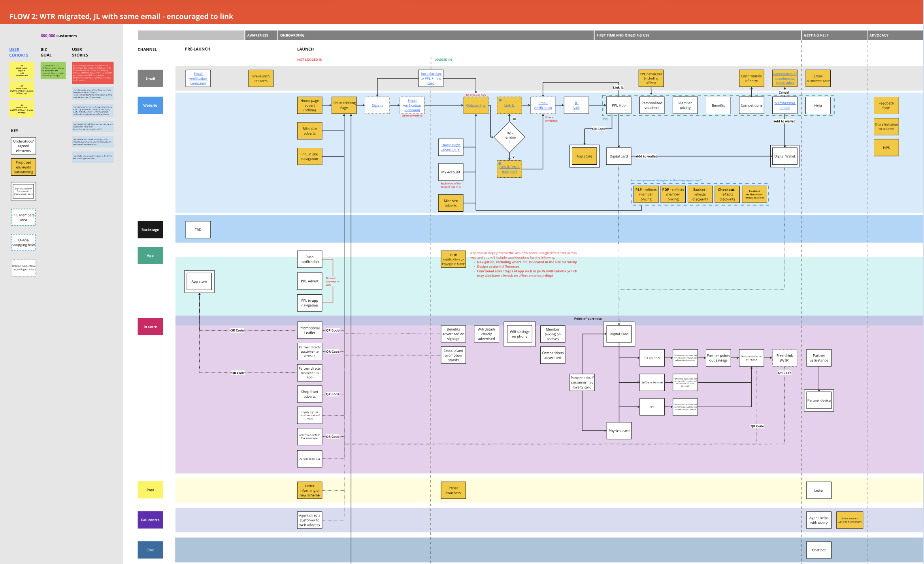This screenshot has height=564, width=924.
Task: Select the "Introduction to PPL + new card" link
Action: (430, 78)
